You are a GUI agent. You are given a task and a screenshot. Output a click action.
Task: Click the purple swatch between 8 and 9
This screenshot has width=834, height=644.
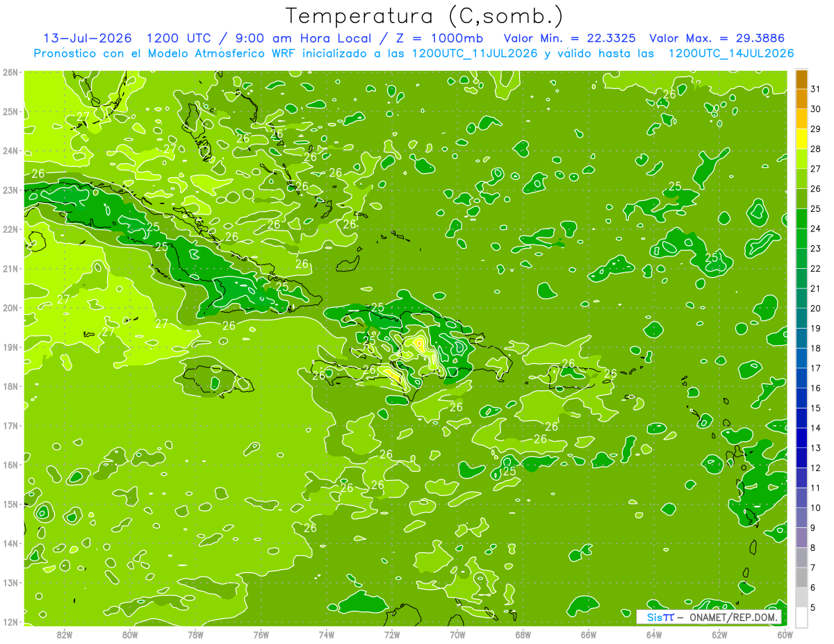pyautogui.click(x=801, y=537)
